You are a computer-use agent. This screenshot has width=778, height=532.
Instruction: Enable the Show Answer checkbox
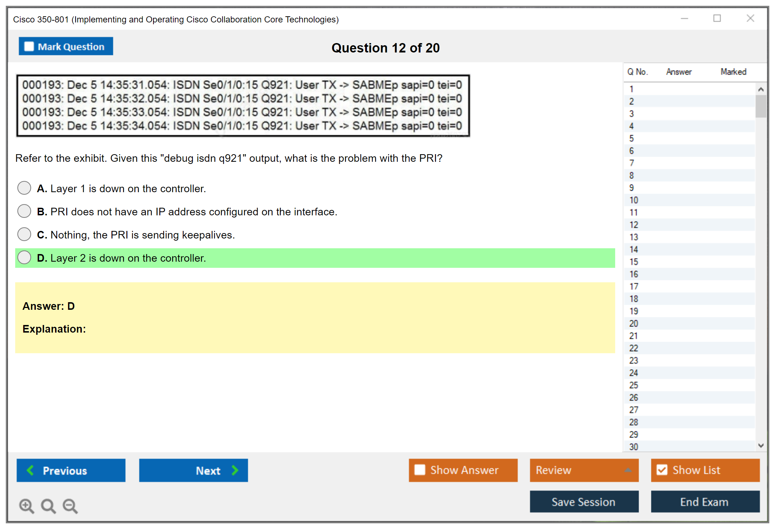(x=420, y=470)
